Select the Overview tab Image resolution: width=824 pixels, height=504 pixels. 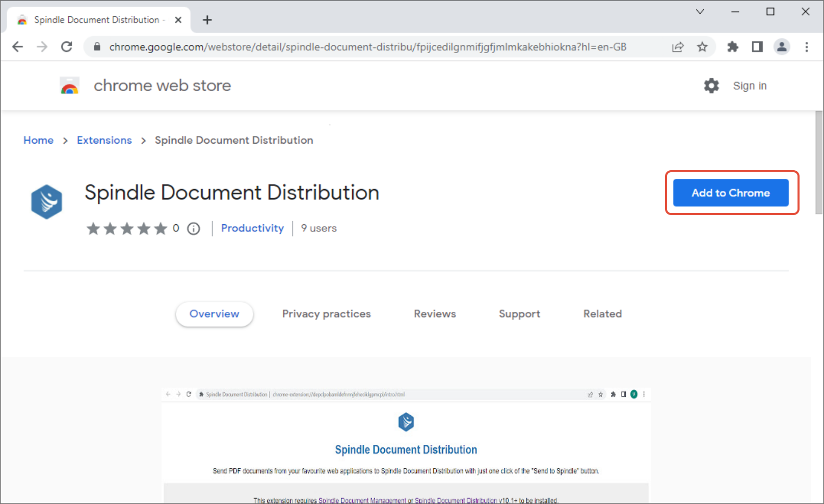click(x=215, y=314)
